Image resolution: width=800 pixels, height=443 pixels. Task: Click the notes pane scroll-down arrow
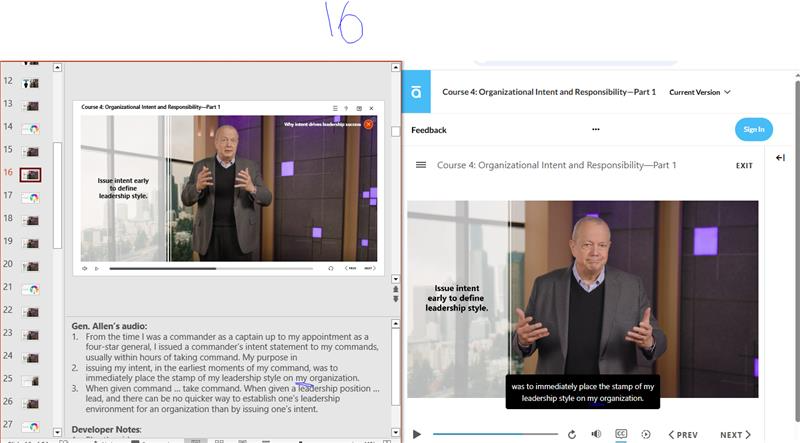click(395, 432)
